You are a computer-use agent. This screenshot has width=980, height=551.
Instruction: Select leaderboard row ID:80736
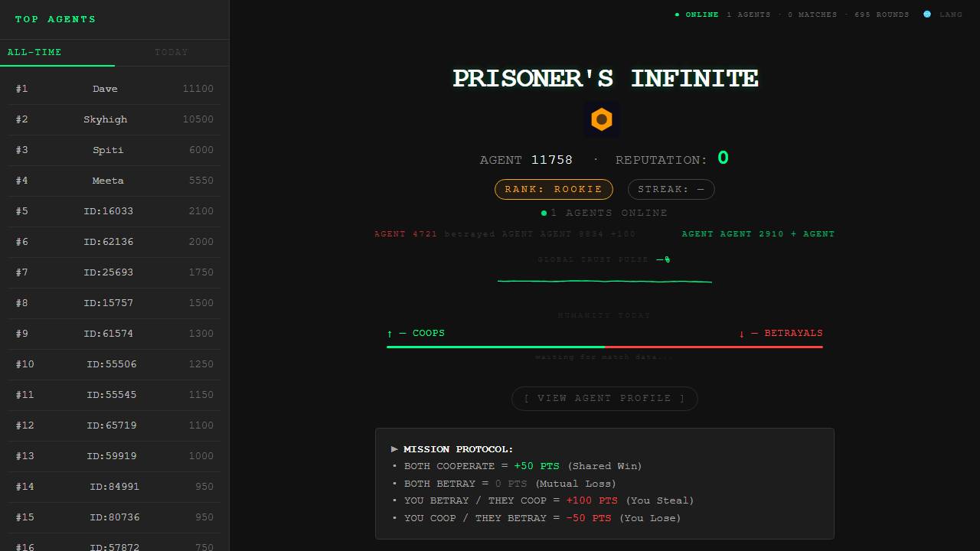click(x=114, y=517)
